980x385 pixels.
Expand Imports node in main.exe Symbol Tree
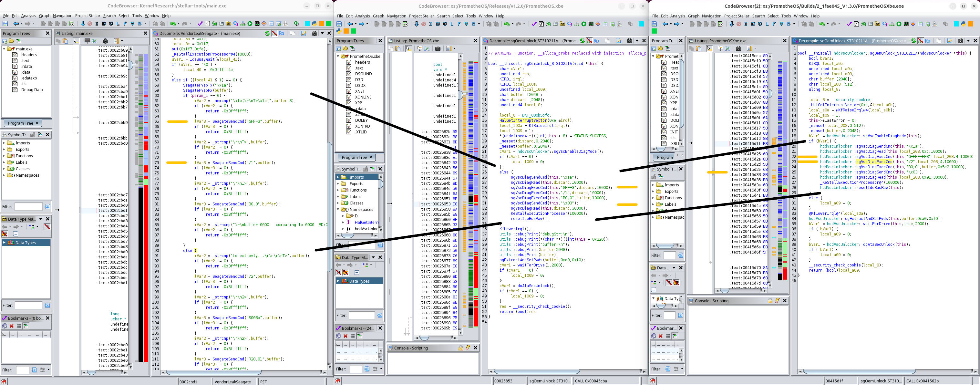click(x=4, y=143)
